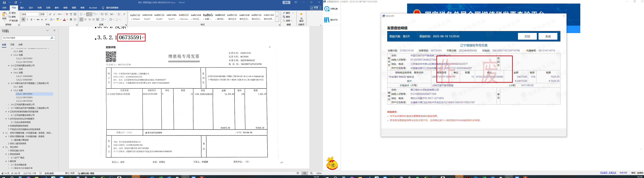Click the 登录 sign-in button in Word
The height and width of the screenshot is (178, 644).
click(x=286, y=3)
